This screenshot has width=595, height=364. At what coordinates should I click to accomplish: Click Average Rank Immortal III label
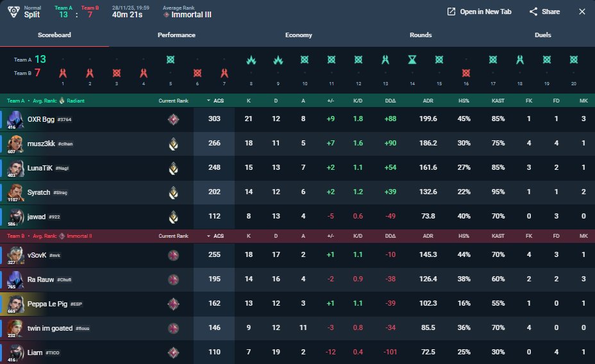tap(187, 12)
